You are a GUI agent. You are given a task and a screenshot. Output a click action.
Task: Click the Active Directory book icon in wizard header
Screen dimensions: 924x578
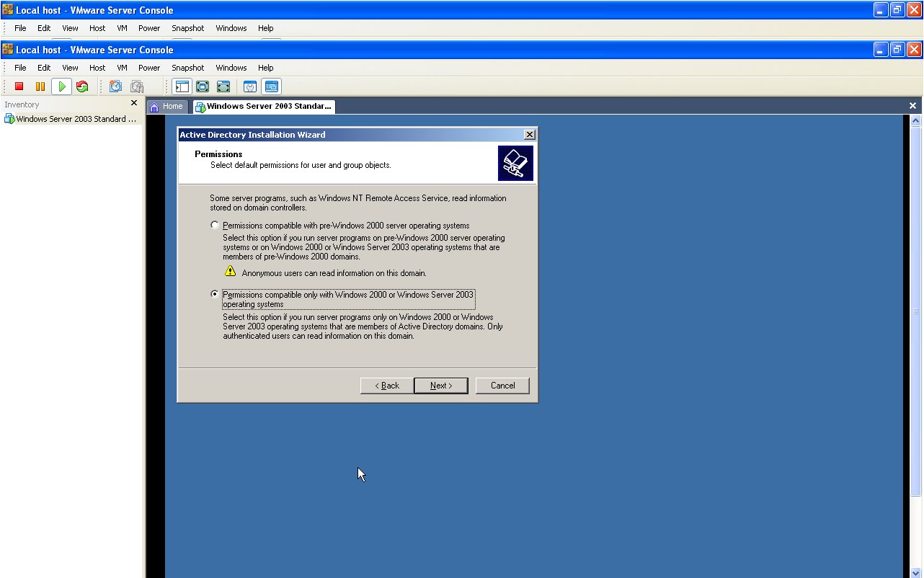point(515,163)
